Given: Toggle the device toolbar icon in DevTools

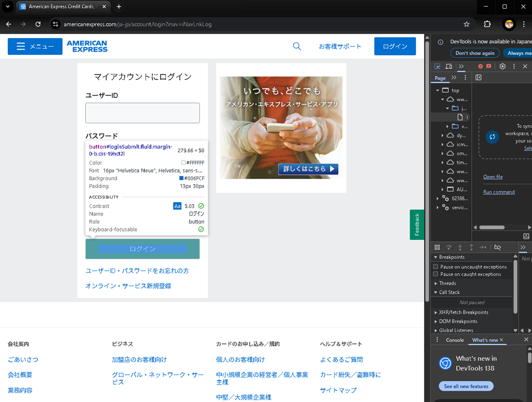Looking at the screenshot, I should click(x=449, y=66).
